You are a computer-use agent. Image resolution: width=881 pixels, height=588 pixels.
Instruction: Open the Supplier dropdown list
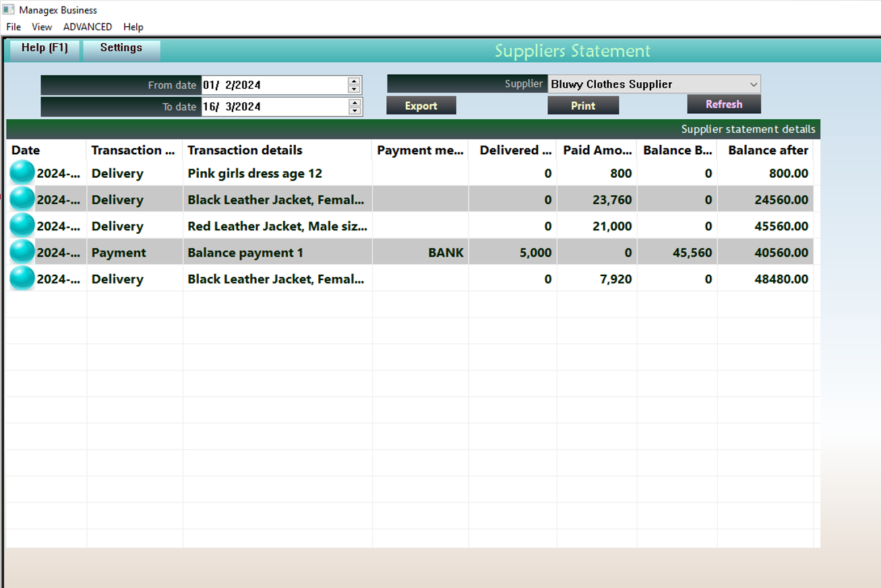pyautogui.click(x=753, y=84)
